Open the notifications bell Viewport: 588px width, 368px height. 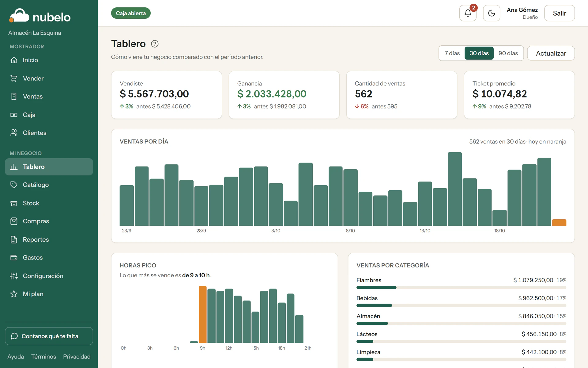point(468,13)
